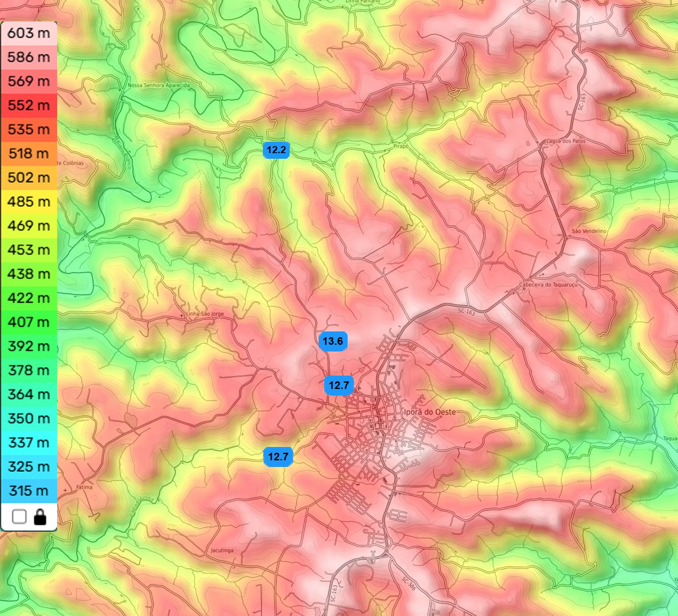Click the 12.7 marker near town grid
678x616 pixels.
pyautogui.click(x=339, y=385)
